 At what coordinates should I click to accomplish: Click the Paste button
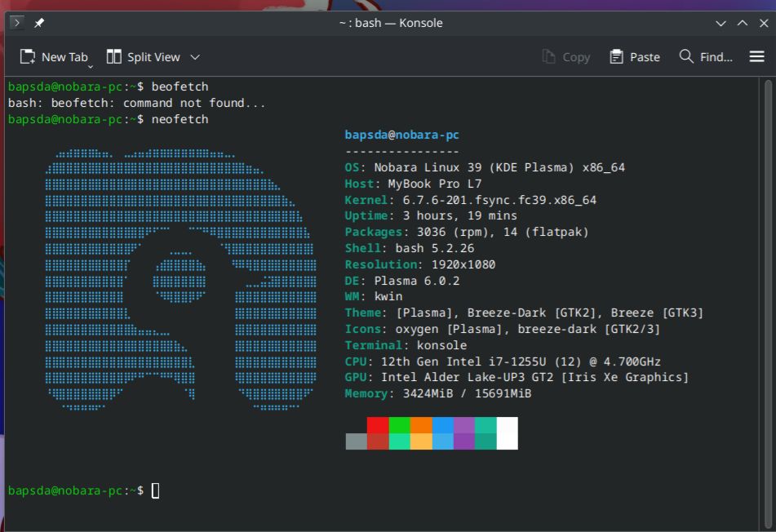pyautogui.click(x=635, y=57)
